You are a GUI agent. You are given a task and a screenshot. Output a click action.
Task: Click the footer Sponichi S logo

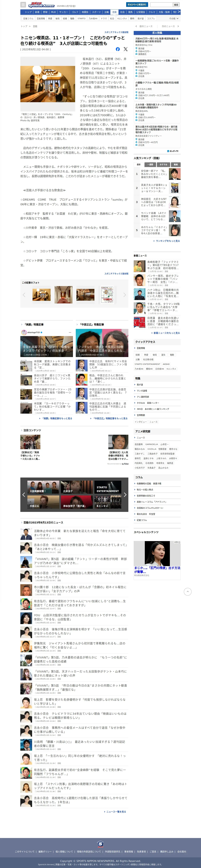(x=100, y=844)
